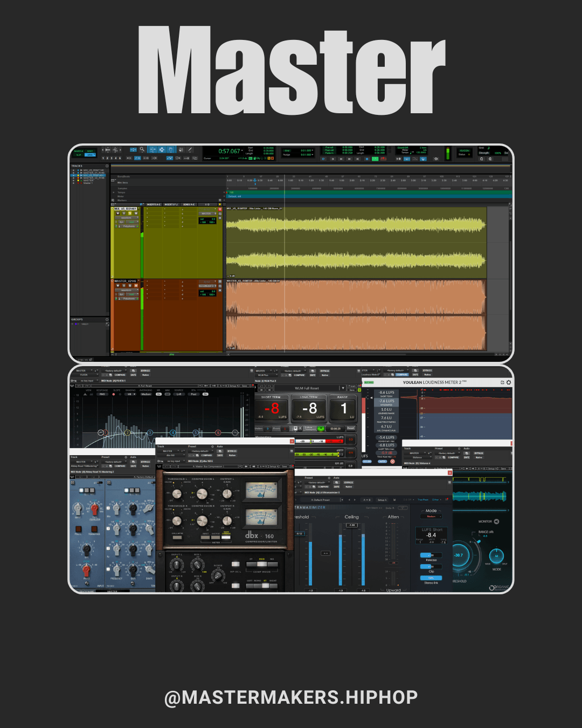This screenshot has height=728, width=582.
Task: Open F6-RTA Averaging dropdown set to Medium
Action: [x=146, y=394]
